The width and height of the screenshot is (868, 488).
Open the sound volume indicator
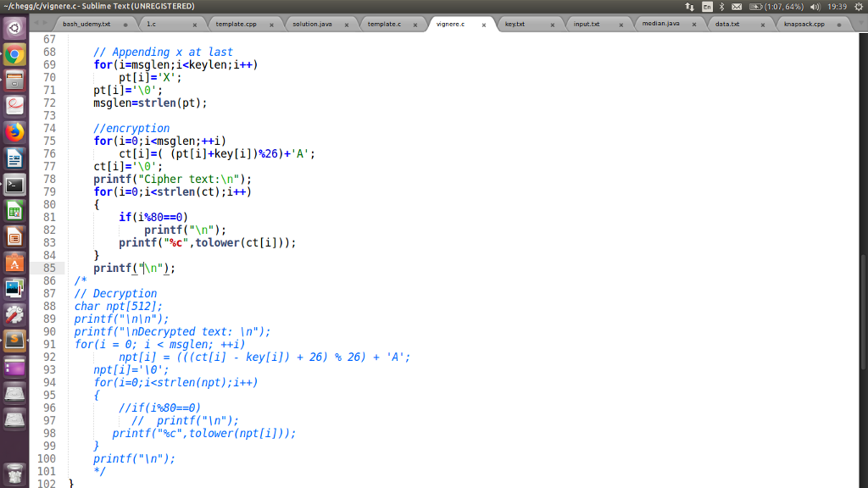tap(814, 7)
